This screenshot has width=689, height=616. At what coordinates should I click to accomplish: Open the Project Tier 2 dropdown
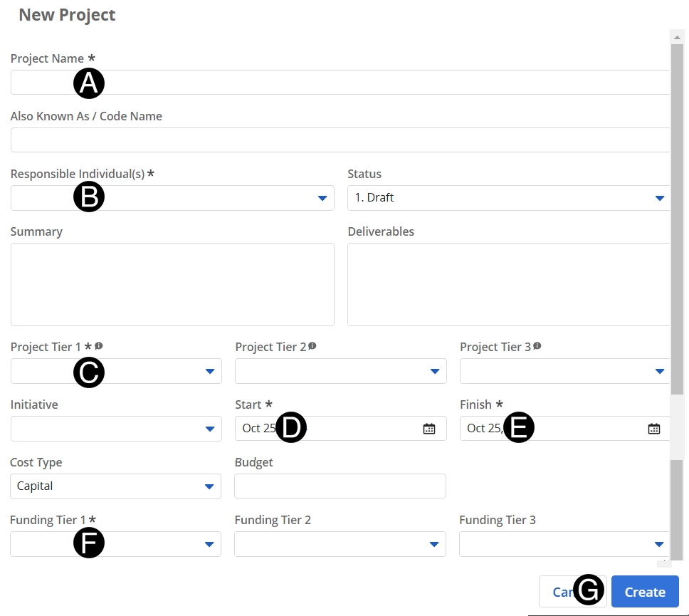click(434, 371)
